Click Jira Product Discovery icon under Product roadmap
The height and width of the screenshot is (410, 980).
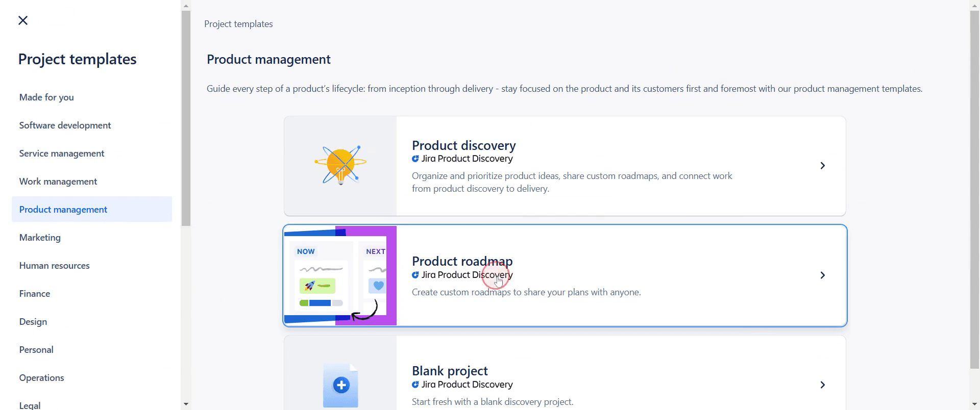(x=415, y=275)
